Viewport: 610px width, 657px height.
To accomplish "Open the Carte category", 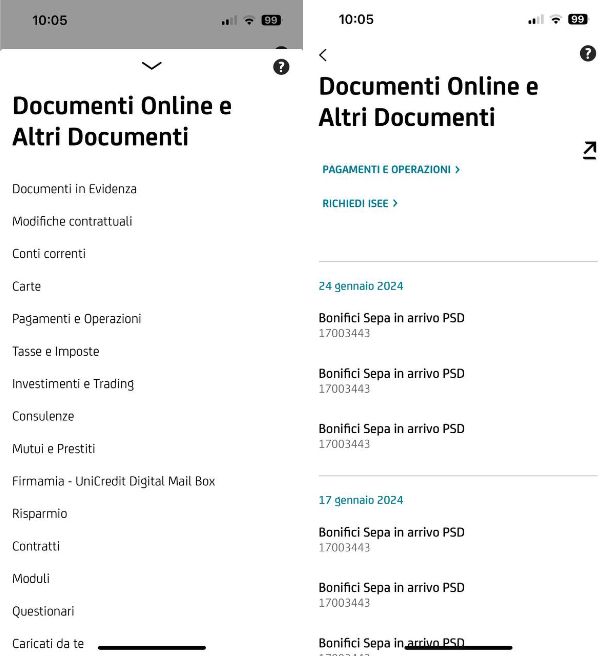I will pyautogui.click(x=27, y=286).
